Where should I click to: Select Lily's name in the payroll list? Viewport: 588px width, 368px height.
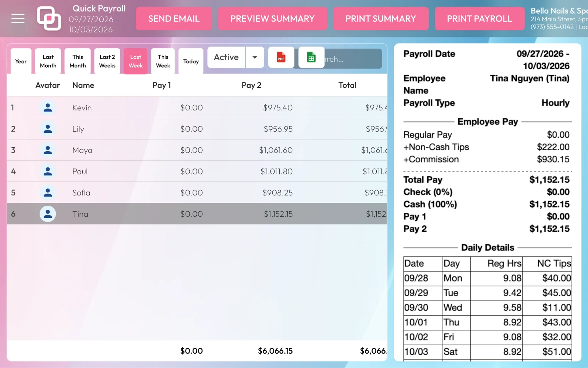pyautogui.click(x=78, y=129)
